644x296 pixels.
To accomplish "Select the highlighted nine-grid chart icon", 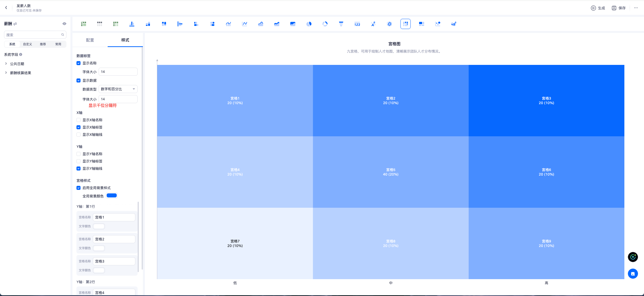I will (406, 24).
